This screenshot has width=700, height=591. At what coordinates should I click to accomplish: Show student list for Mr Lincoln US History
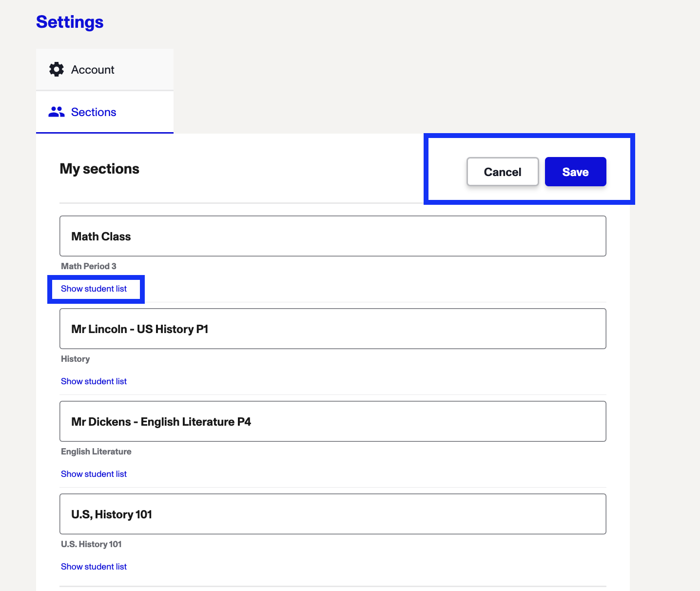coord(94,381)
